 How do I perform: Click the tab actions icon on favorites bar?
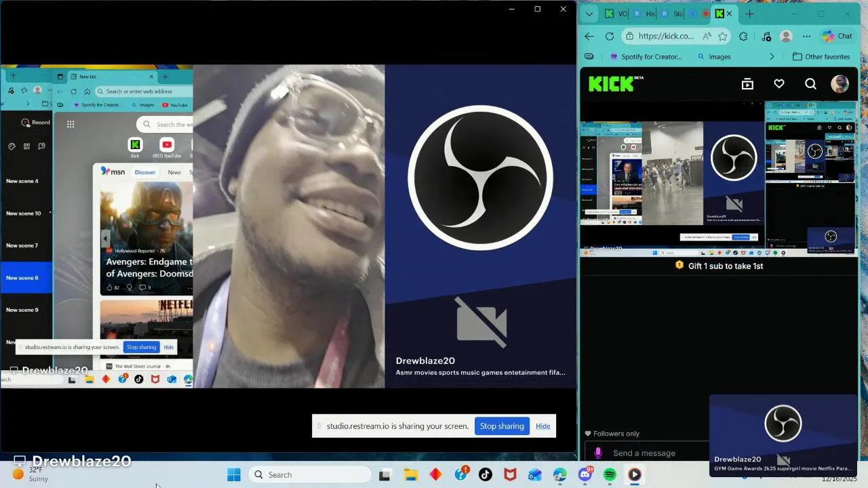[x=589, y=57]
